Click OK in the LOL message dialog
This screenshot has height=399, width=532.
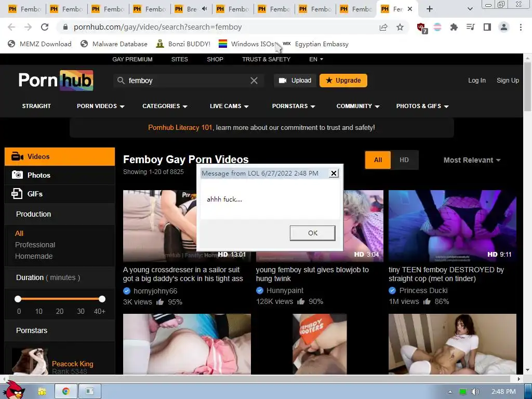click(x=312, y=233)
